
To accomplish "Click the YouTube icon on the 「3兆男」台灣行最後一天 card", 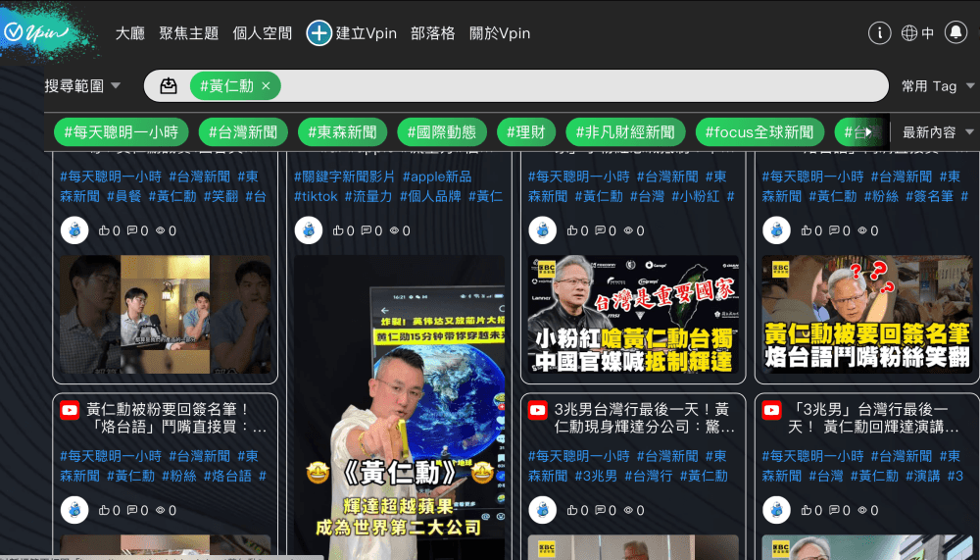I will pyautogui.click(x=771, y=411).
